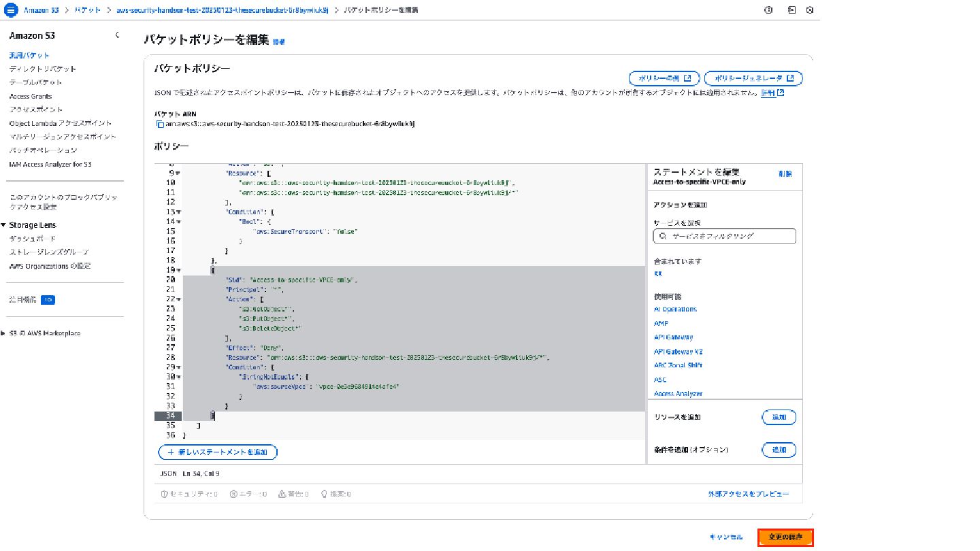This screenshot has width=980, height=551.
Task: Open バッチオペレーション in the sidebar
Action: pyautogui.click(x=43, y=150)
